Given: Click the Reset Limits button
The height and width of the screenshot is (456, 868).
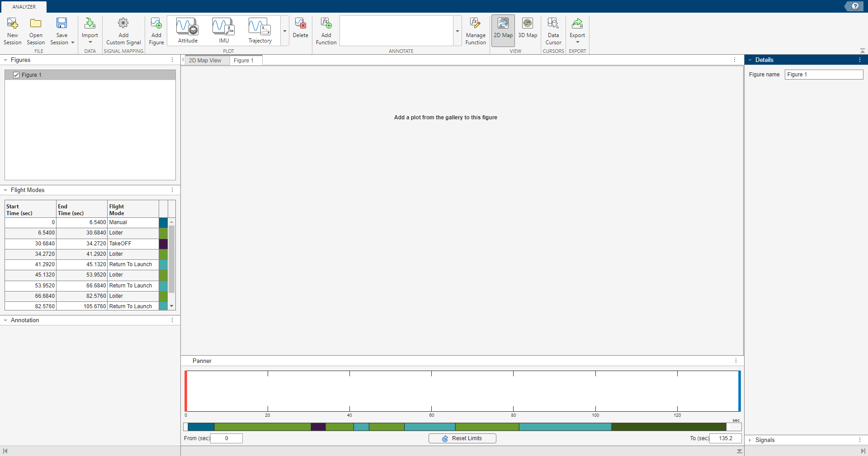Looking at the screenshot, I should pos(462,438).
